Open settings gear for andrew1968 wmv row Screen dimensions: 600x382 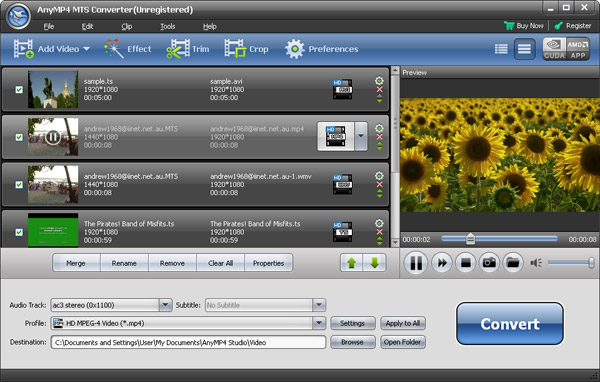[x=379, y=176]
